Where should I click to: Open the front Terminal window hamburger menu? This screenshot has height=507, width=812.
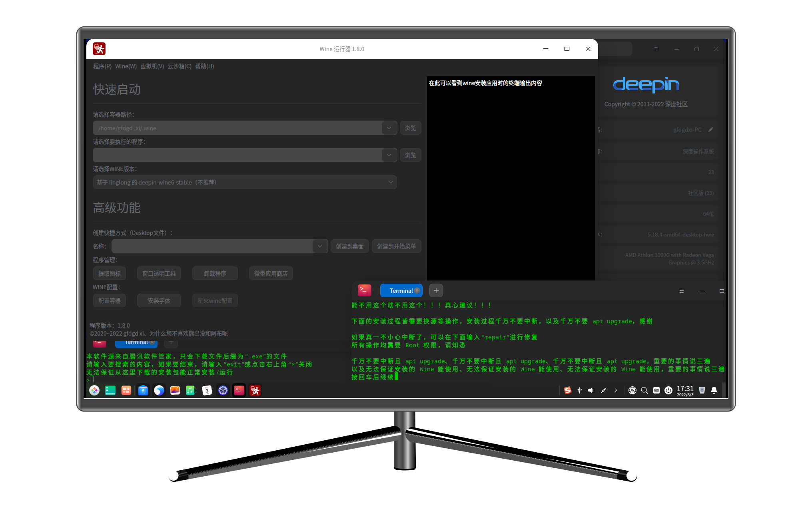(682, 291)
